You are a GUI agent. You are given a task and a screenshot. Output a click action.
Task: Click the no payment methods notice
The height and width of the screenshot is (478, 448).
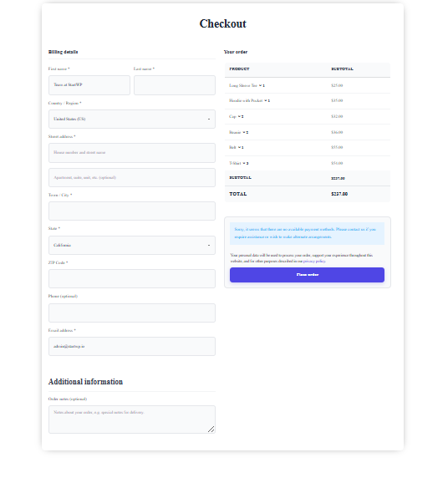point(307,233)
